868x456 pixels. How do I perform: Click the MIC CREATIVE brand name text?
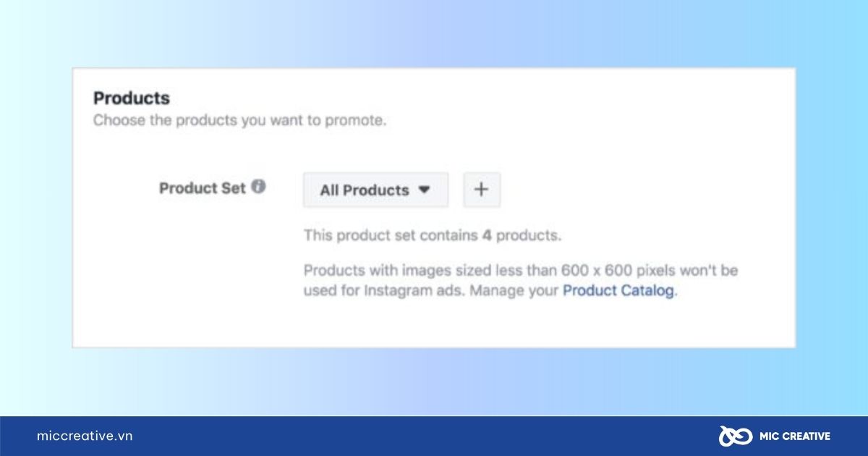pos(795,436)
